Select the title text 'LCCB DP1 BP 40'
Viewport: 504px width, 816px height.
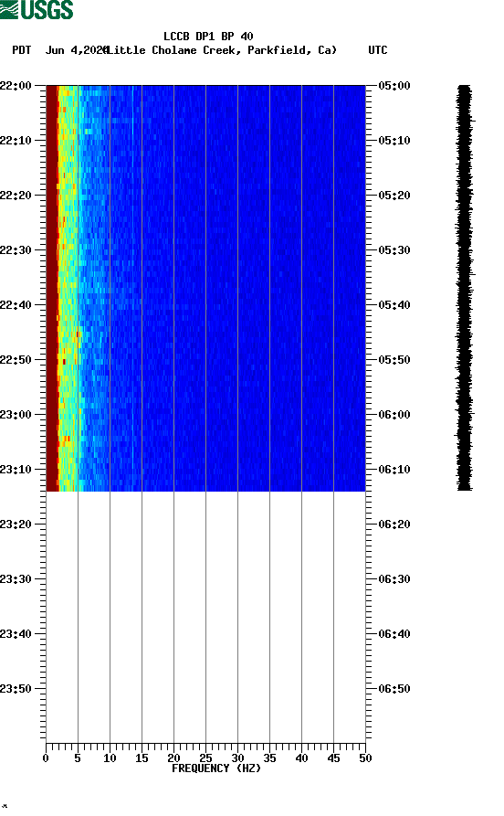(208, 37)
